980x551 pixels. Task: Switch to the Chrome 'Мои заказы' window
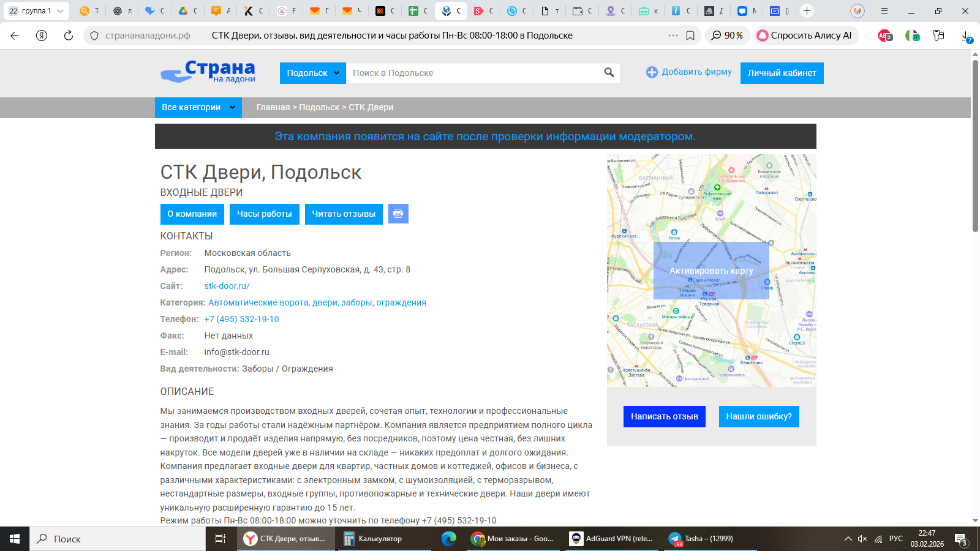click(x=514, y=539)
